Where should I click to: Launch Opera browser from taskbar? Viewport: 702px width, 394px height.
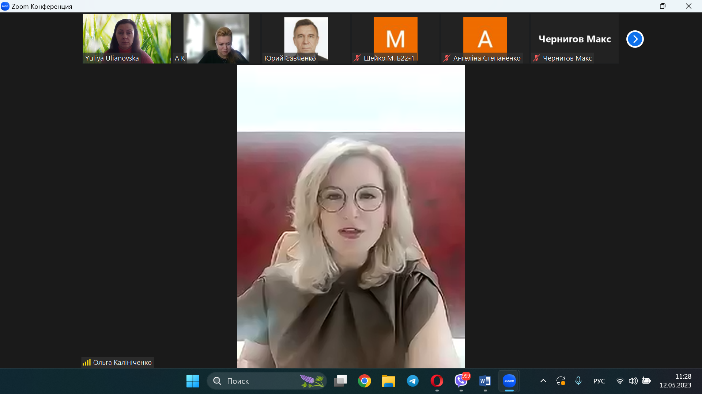tap(437, 381)
